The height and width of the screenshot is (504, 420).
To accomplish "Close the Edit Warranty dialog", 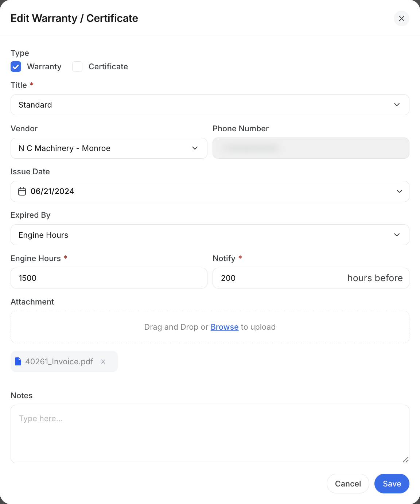I will (401, 19).
